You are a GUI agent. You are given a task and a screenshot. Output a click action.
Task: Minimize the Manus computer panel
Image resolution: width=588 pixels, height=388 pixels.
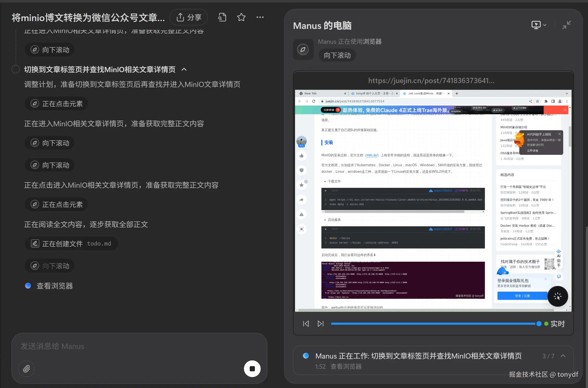pyautogui.click(x=566, y=25)
